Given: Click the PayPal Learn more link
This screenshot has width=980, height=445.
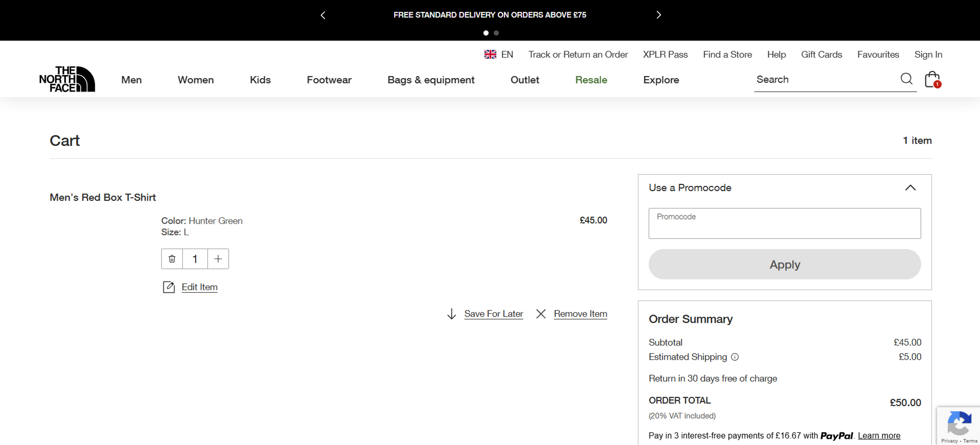Looking at the screenshot, I should pyautogui.click(x=879, y=436).
